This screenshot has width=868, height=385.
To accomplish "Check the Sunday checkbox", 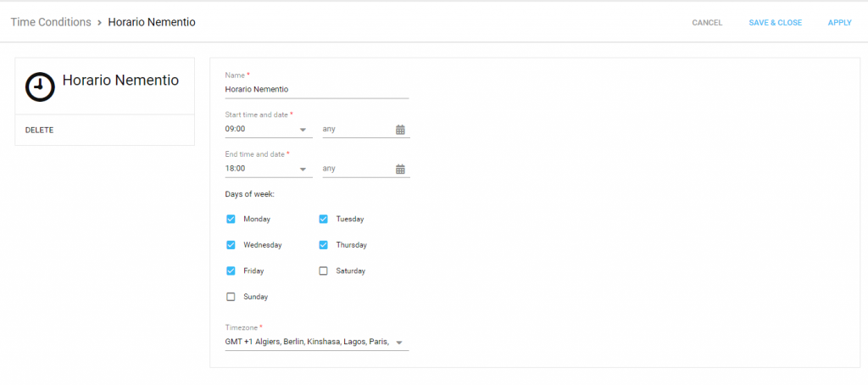I will 231,297.
